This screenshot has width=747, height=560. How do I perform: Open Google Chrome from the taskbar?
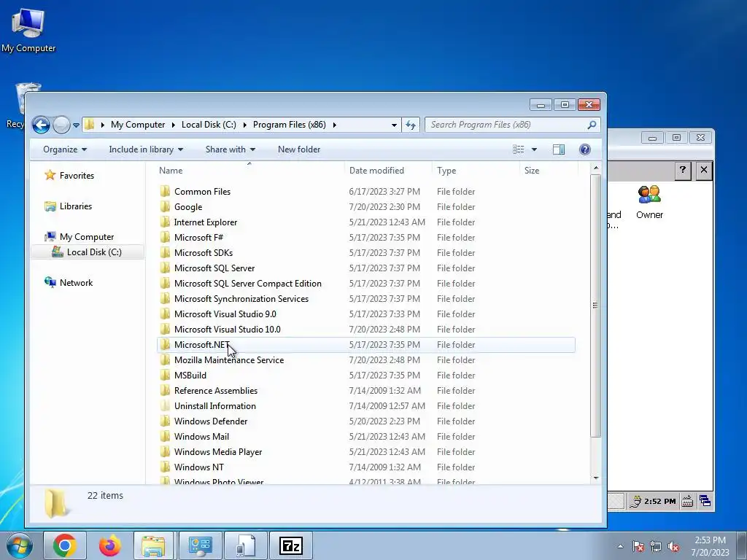65,545
